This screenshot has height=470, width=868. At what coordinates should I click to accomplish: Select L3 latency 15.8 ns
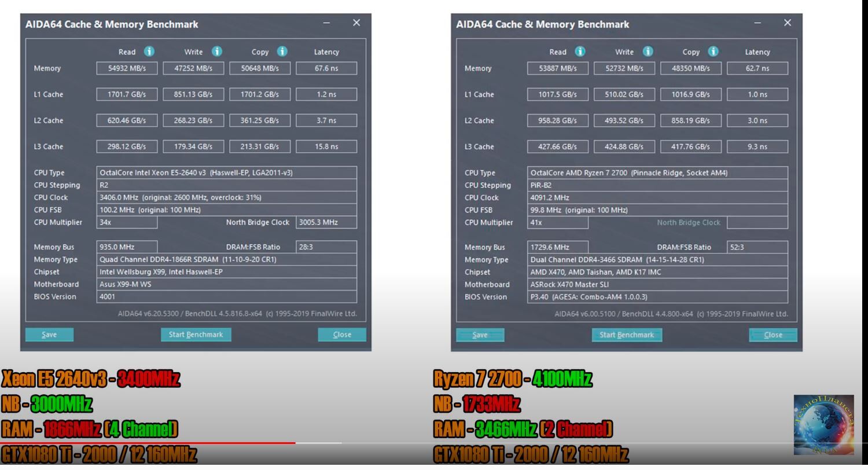[326, 146]
